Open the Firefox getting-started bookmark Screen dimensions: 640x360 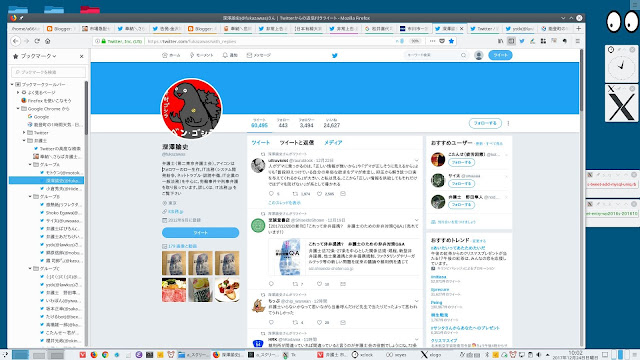[x=46, y=100]
